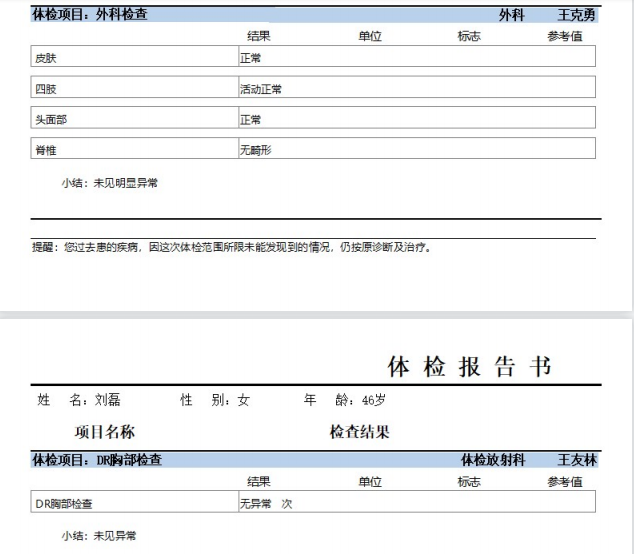Click the 提醒 reminder notice line
634x554 pixels.
(231, 247)
